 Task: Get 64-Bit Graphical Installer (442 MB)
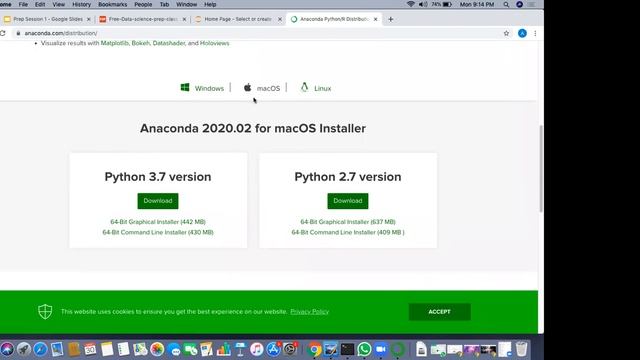point(158,222)
